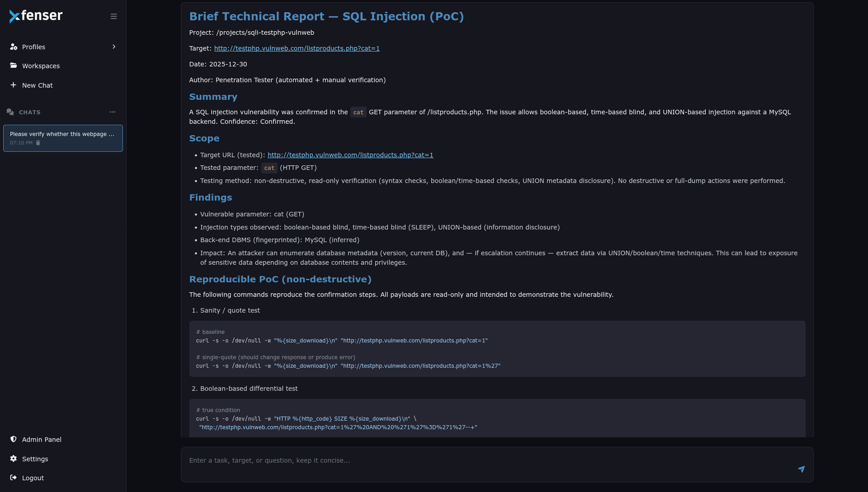The image size is (868, 492).
Task: Open Workspaces from the sidebar
Action: (x=41, y=66)
